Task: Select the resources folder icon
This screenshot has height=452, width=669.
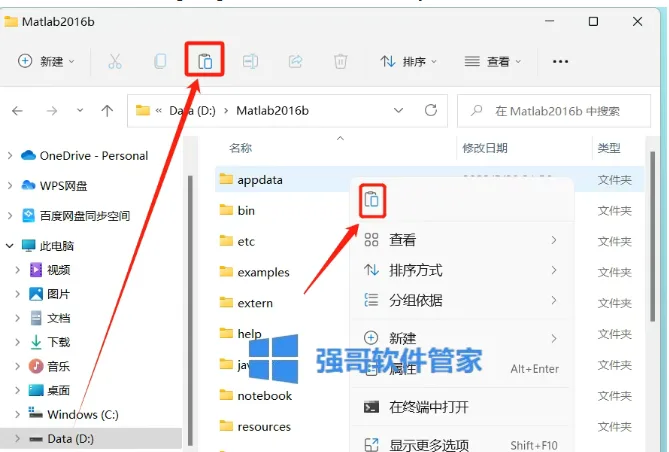Action: [x=226, y=426]
